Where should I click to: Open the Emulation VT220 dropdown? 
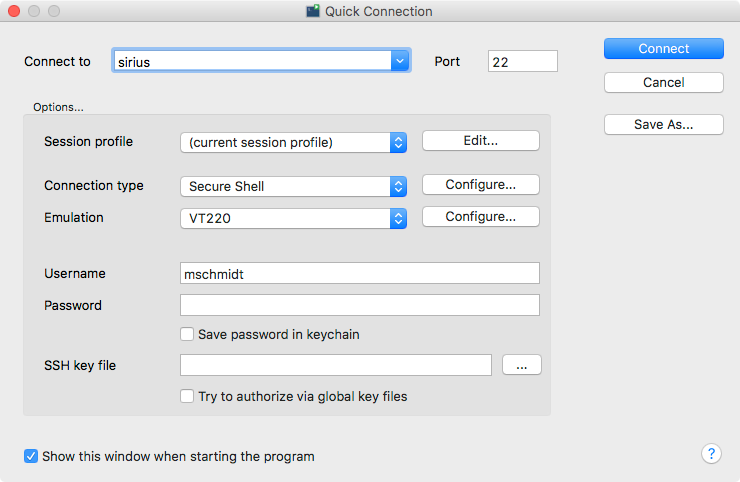pyautogui.click(x=293, y=219)
